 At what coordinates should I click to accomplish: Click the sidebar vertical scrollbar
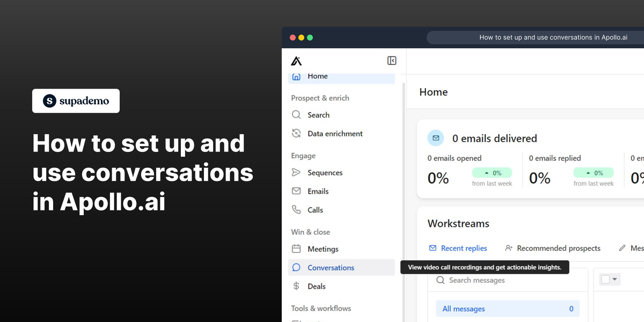tap(404, 201)
